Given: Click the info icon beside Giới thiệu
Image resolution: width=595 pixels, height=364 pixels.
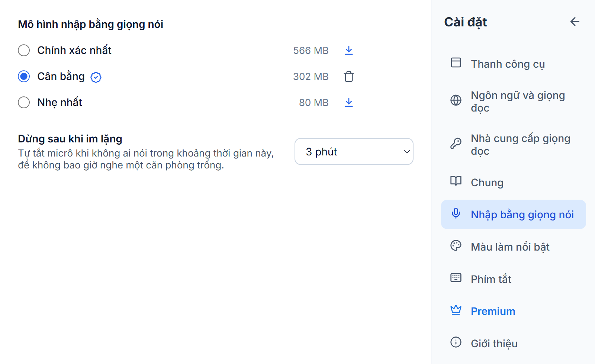Looking at the screenshot, I should [x=456, y=342].
